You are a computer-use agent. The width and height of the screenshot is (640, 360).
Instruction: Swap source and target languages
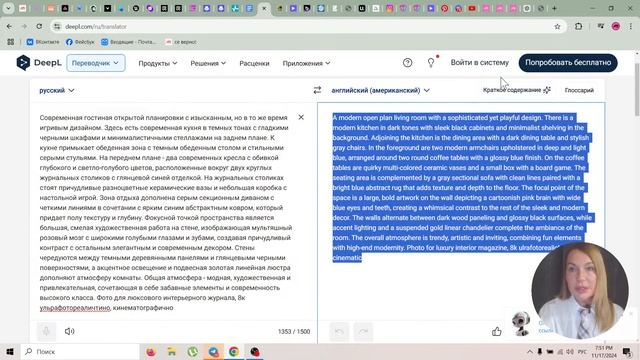pos(317,90)
